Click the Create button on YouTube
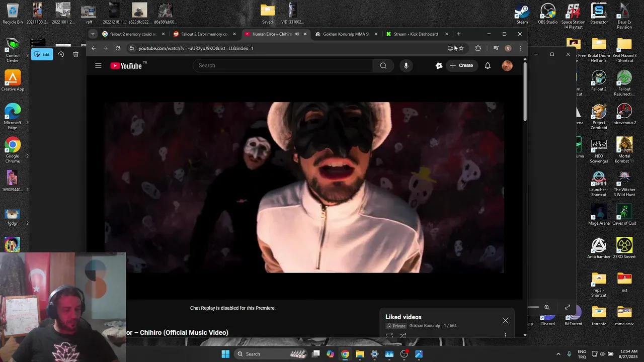 [461, 65]
